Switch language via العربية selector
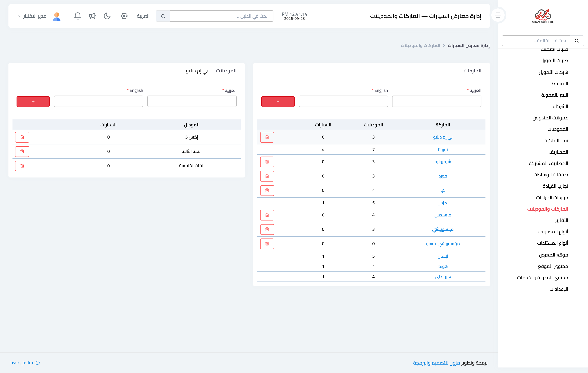Image resolution: width=588 pixels, height=373 pixels. click(143, 16)
